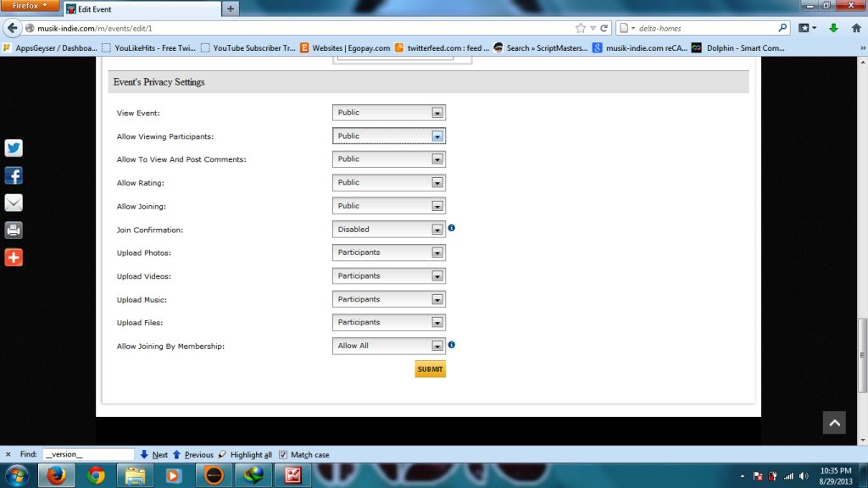The height and width of the screenshot is (488, 868).
Task: Open the Firefox menu button
Action: tap(30, 6)
